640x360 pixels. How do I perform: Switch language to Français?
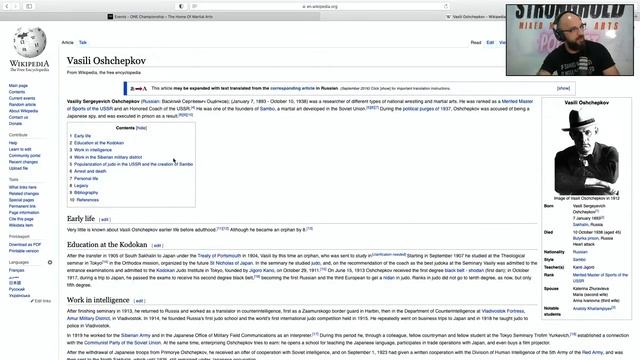click(17, 270)
